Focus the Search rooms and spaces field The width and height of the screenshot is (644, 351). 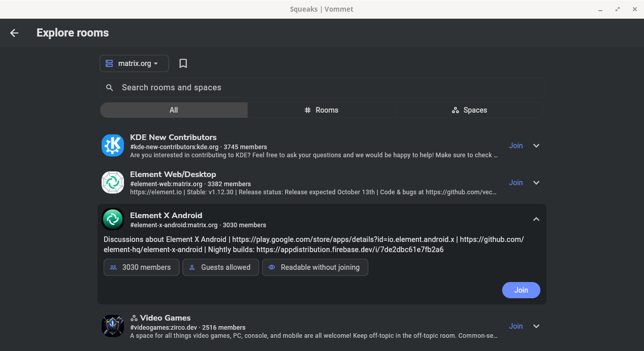click(x=322, y=88)
